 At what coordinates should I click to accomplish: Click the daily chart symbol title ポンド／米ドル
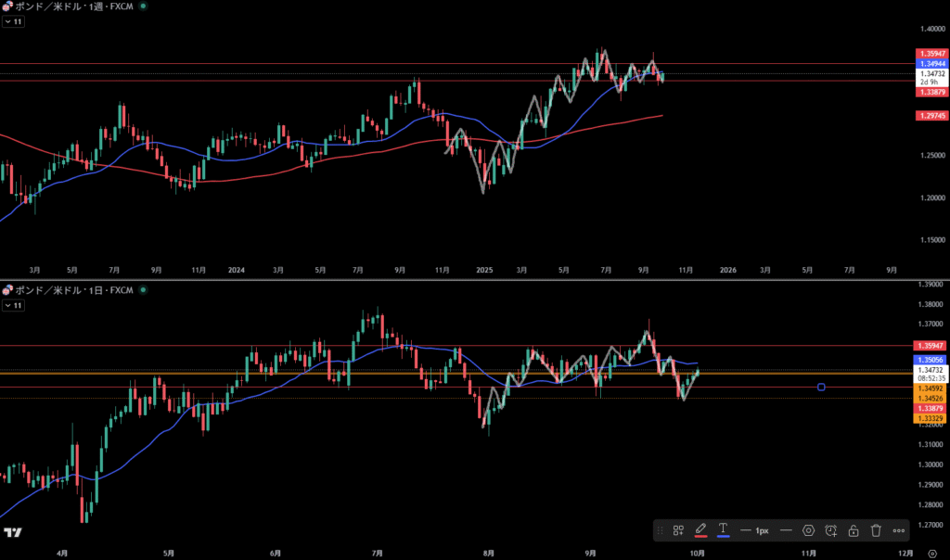[45, 290]
